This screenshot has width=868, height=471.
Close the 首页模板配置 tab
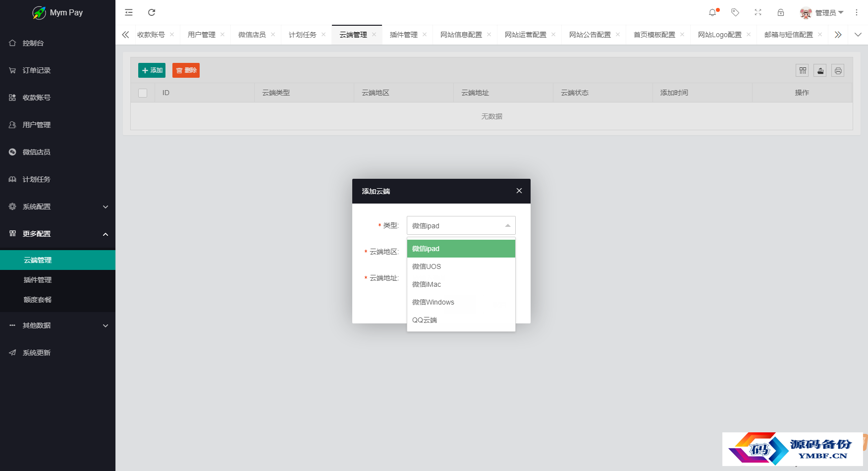pyautogui.click(x=682, y=35)
